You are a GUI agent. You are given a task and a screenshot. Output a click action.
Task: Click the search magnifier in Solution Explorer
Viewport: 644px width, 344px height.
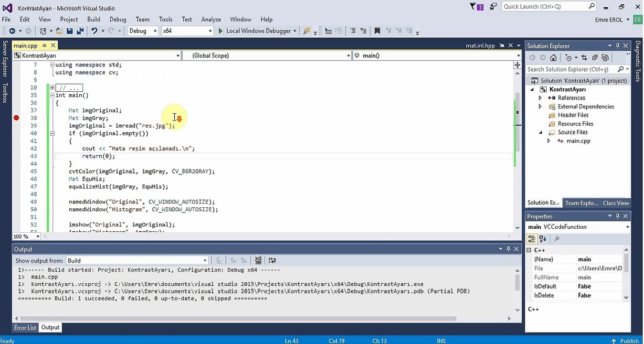coord(621,70)
